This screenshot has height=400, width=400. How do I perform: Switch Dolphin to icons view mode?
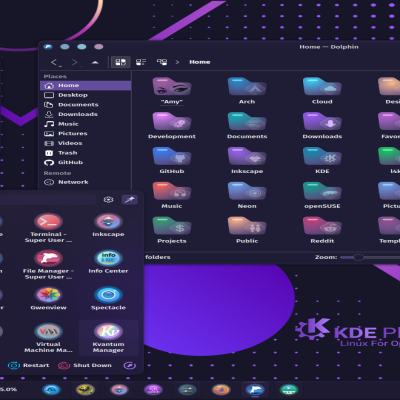click(x=120, y=62)
